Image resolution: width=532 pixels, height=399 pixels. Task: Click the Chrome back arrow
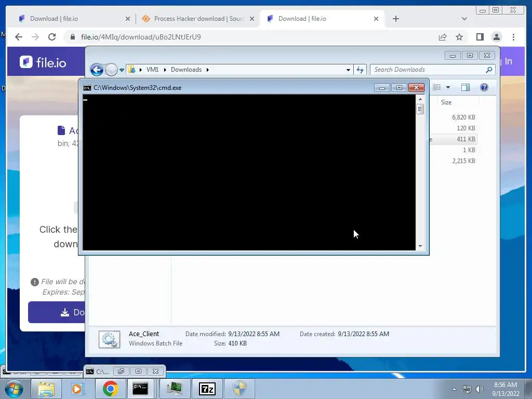pyautogui.click(x=19, y=37)
